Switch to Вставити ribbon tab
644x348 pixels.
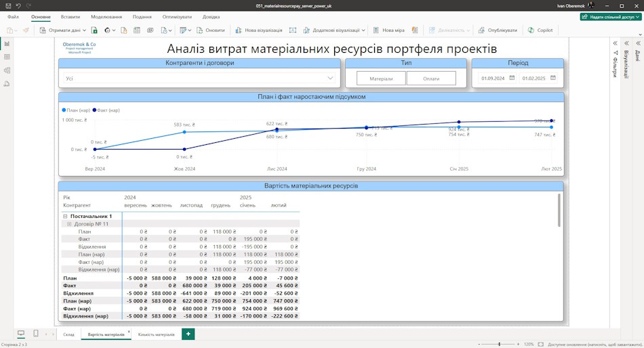tap(71, 17)
